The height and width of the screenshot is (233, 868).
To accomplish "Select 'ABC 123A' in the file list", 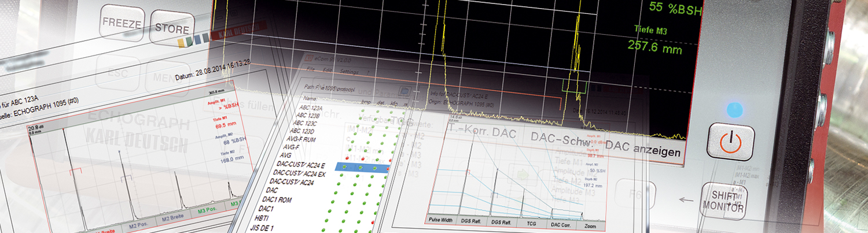I will 311,108.
